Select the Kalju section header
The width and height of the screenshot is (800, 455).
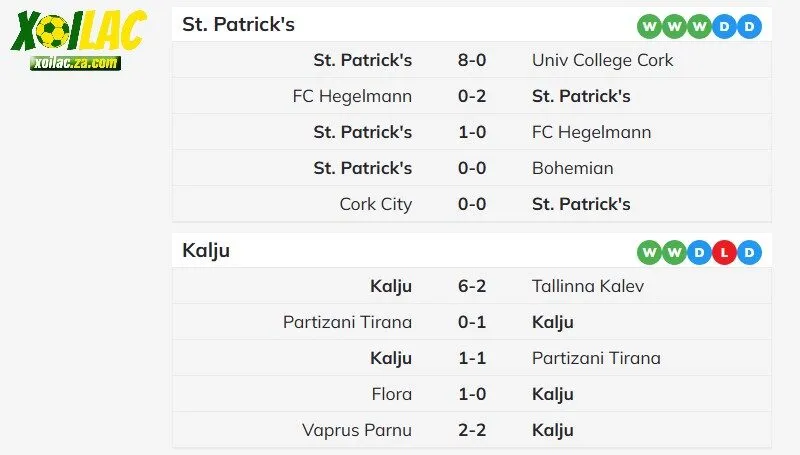point(206,251)
